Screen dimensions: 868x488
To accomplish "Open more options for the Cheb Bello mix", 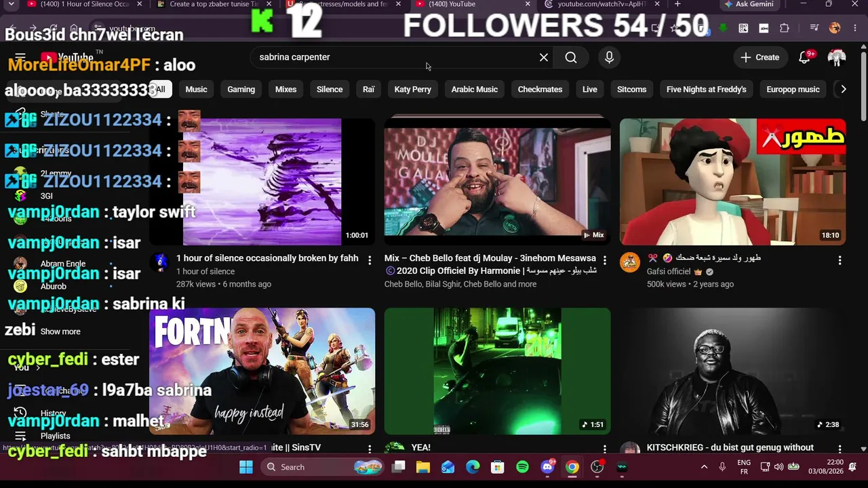I will click(605, 260).
